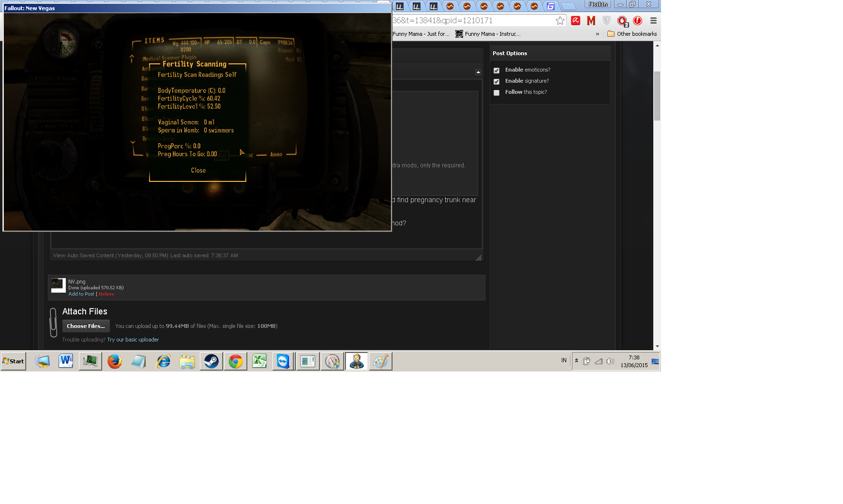Launch Microsoft Word from the taskbar
843x504 pixels.
point(66,361)
